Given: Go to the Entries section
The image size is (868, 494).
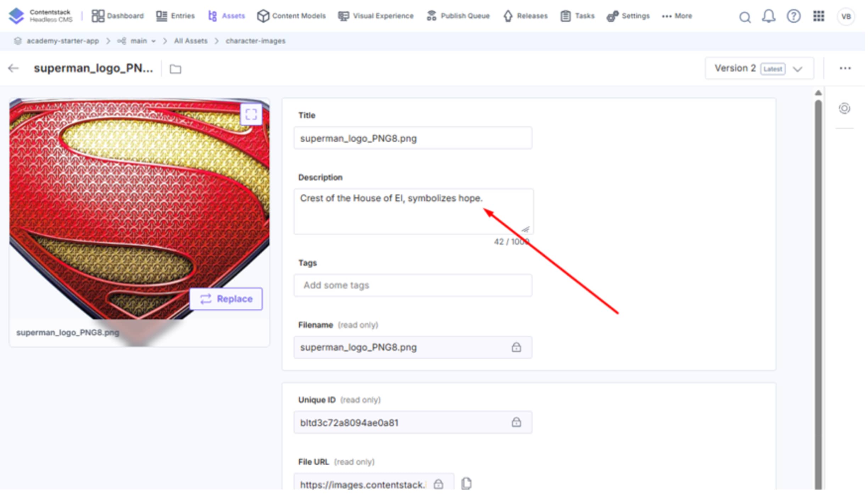Looking at the screenshot, I should [176, 16].
